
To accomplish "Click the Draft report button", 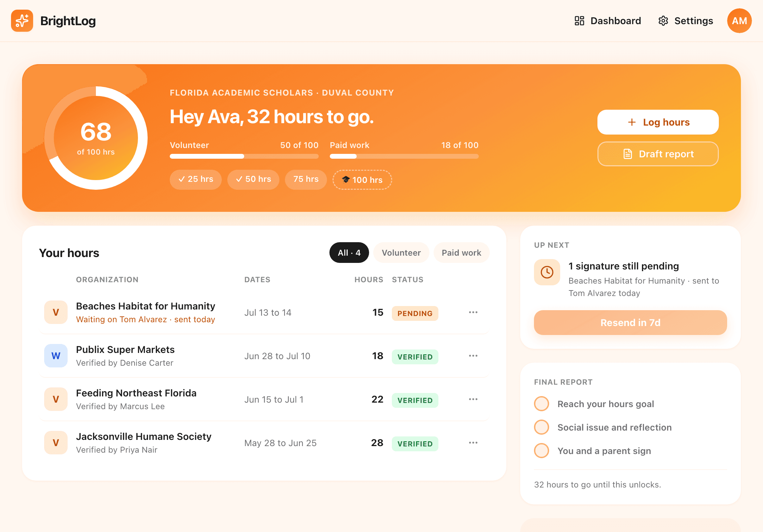I will 658,154.
